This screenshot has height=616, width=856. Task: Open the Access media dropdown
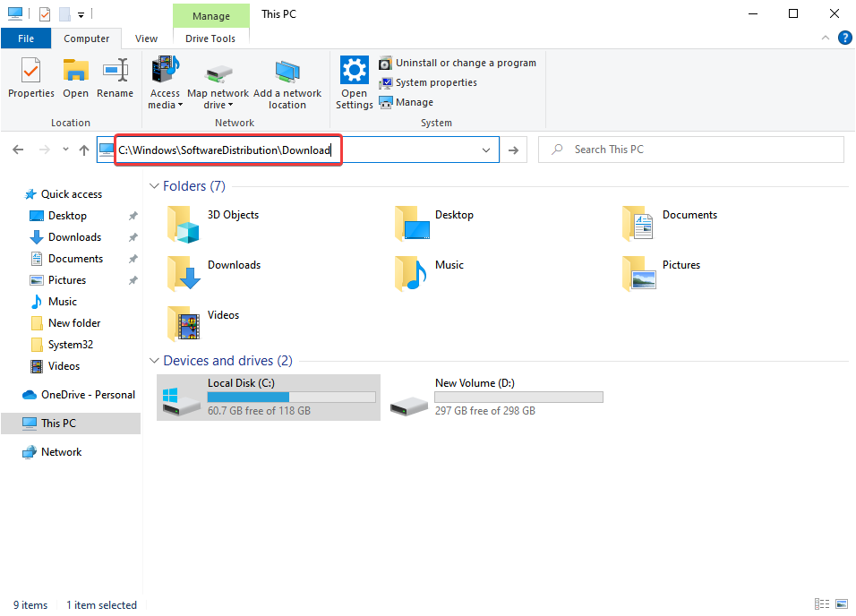[x=165, y=82]
